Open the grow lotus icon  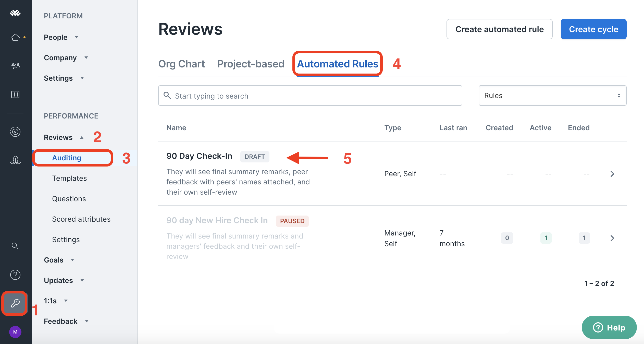(15, 160)
